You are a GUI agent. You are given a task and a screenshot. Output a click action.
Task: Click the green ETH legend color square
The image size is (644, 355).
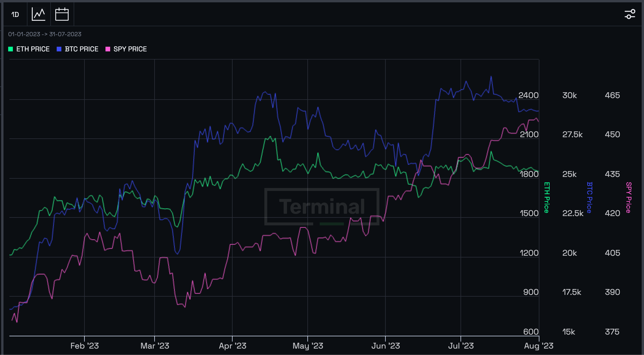[x=11, y=49]
